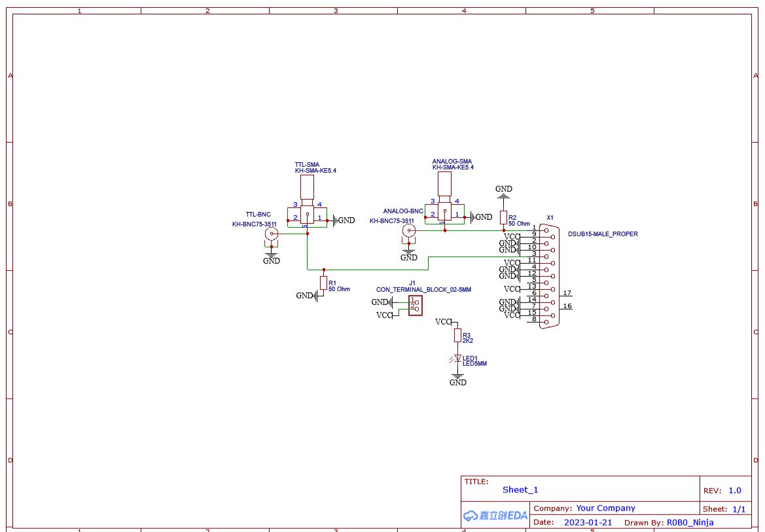Click the GND symbol below TTL-BNC
Image resolution: width=765 pixels, height=532 pixels.
[271, 253]
